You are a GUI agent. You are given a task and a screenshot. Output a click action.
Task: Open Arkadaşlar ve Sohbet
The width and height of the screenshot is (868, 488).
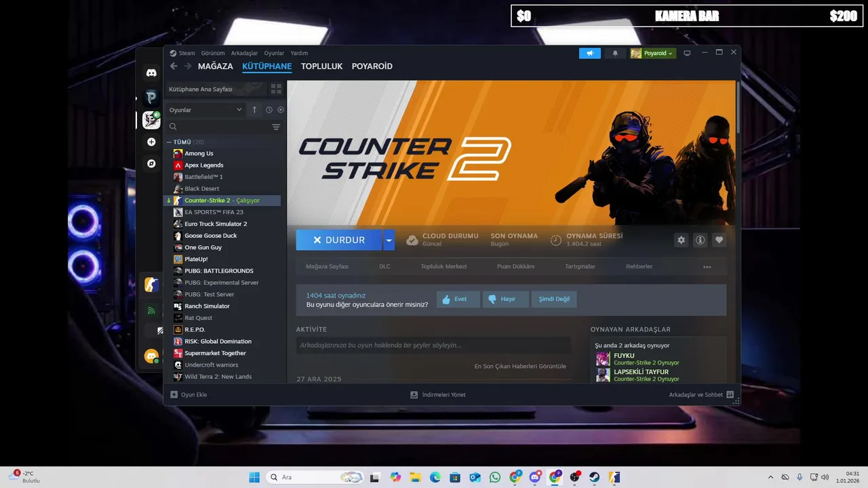(x=701, y=394)
